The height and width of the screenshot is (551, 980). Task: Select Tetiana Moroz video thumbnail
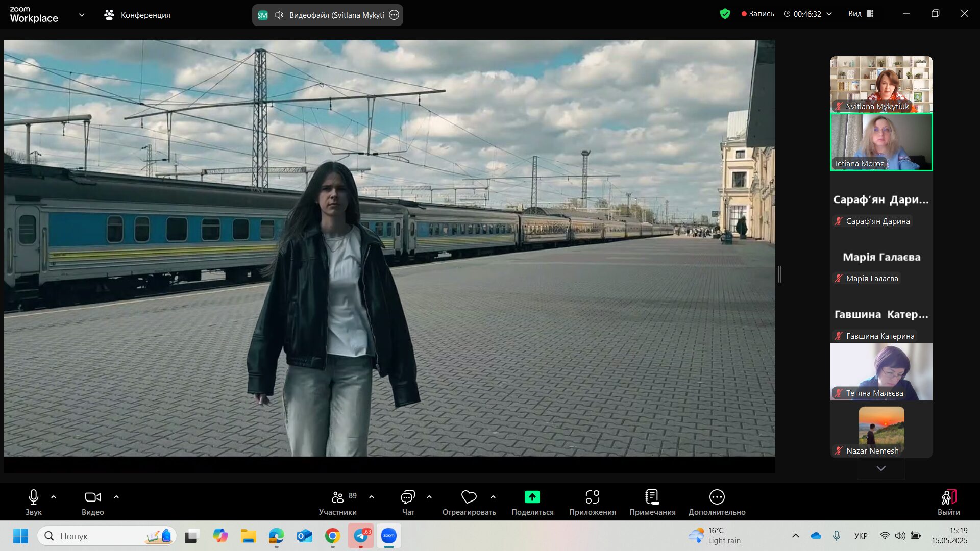pos(881,142)
